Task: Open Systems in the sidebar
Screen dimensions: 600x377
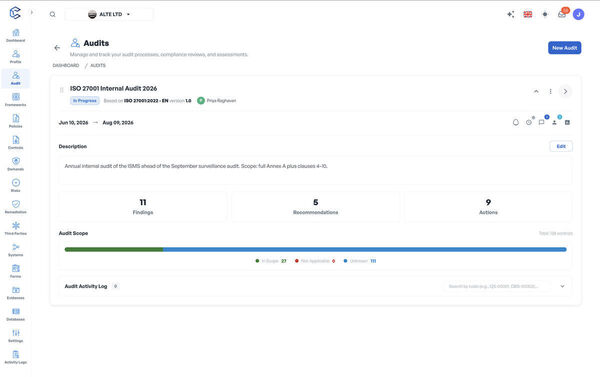Action: pos(16,250)
